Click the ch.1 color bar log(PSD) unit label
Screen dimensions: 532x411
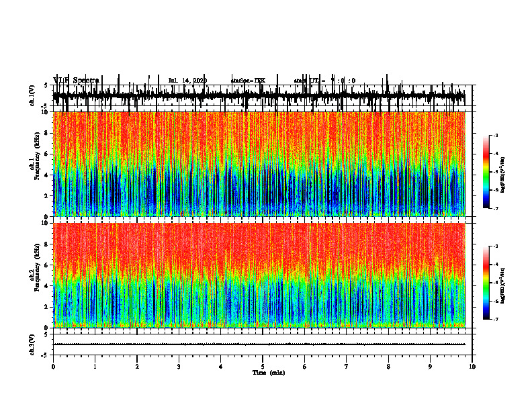pos(503,175)
